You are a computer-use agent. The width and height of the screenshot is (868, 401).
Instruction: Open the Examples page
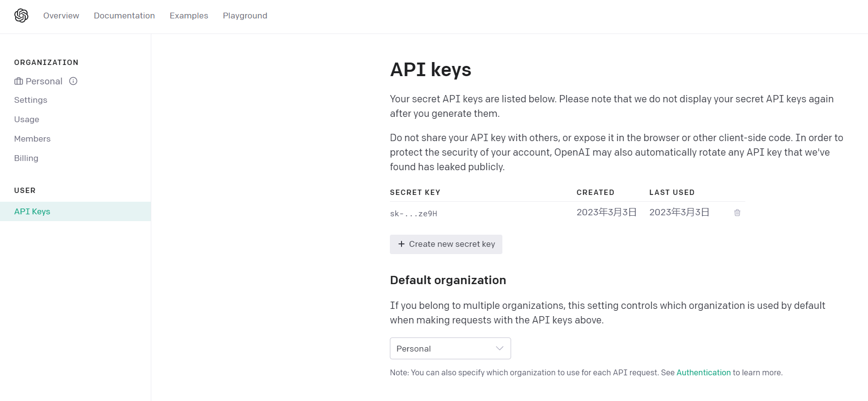(189, 16)
